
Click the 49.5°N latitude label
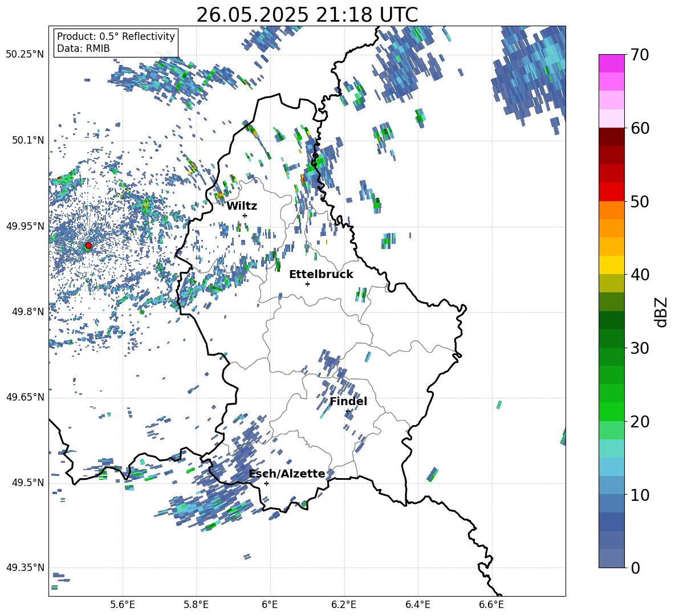click(27, 482)
